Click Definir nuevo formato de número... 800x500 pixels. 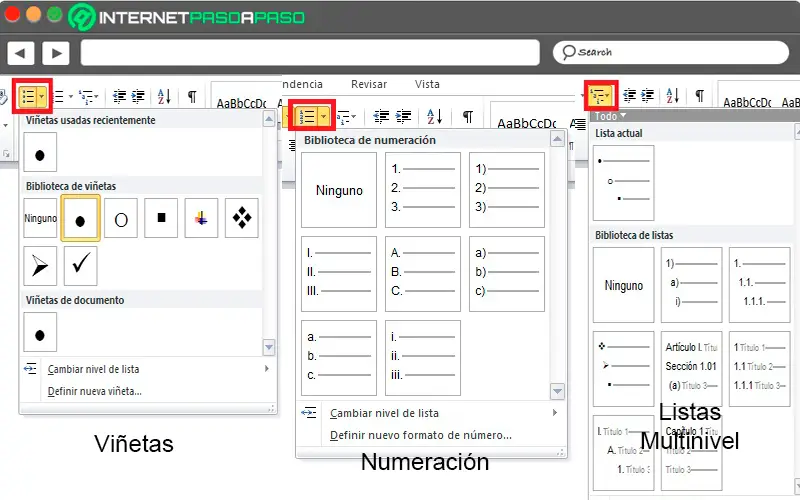pos(420,435)
